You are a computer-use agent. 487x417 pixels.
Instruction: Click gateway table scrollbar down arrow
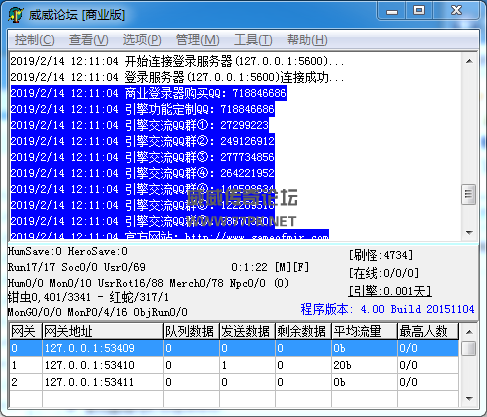pyautogui.click(x=469, y=399)
